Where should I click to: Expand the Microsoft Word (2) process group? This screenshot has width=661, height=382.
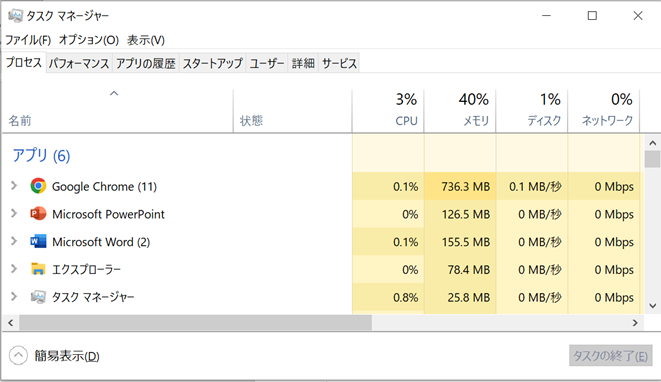[14, 241]
